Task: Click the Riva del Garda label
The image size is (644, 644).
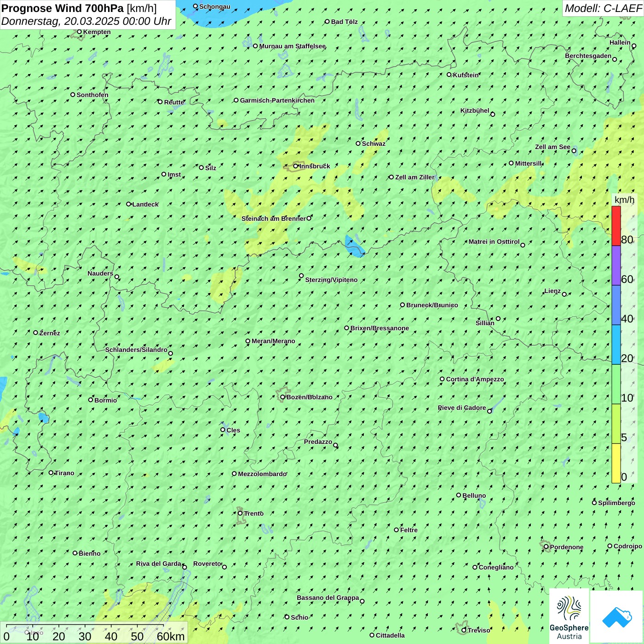Action: (159, 563)
